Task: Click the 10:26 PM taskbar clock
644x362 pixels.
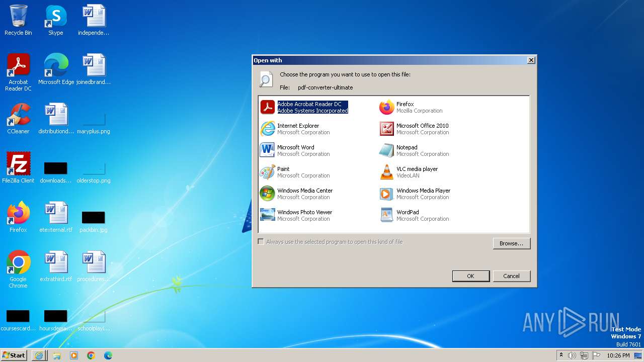Action: pos(618,355)
